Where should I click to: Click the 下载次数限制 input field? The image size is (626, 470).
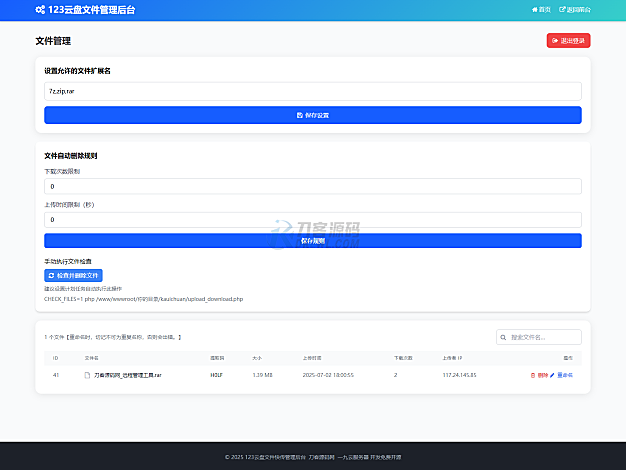coord(312,186)
